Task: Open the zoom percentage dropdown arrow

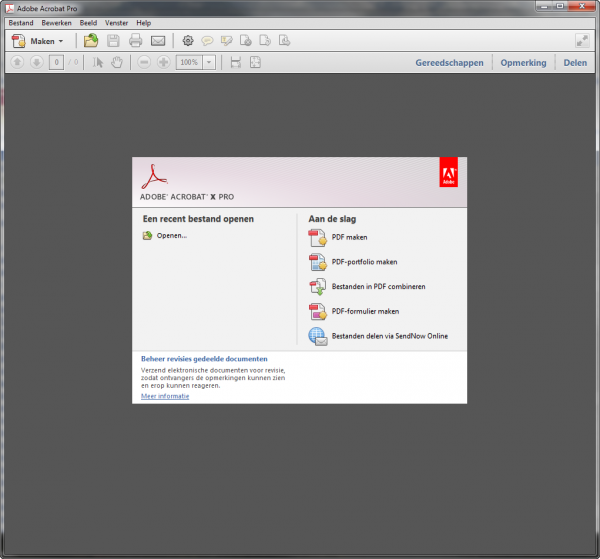Action: click(x=209, y=62)
